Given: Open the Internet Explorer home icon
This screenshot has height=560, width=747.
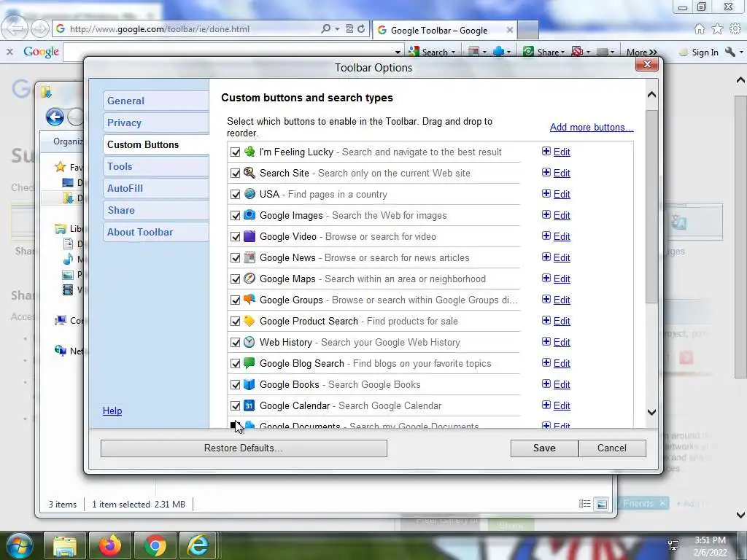Looking at the screenshot, I should pos(700,29).
